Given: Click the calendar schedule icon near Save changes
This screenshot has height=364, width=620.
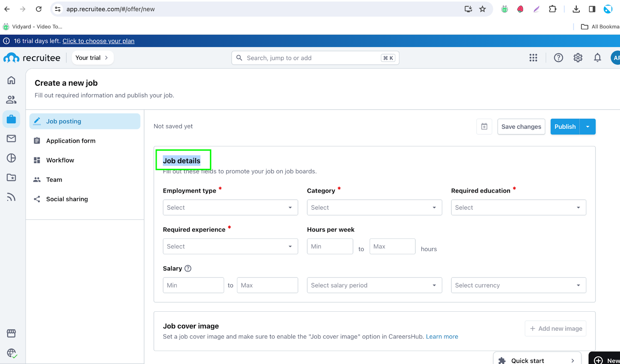Looking at the screenshot, I should click(484, 127).
